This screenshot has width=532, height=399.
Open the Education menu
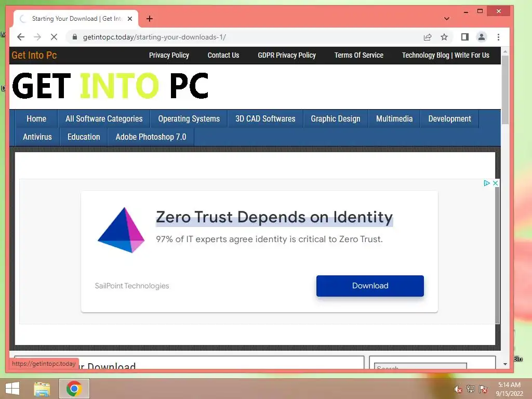coord(84,137)
